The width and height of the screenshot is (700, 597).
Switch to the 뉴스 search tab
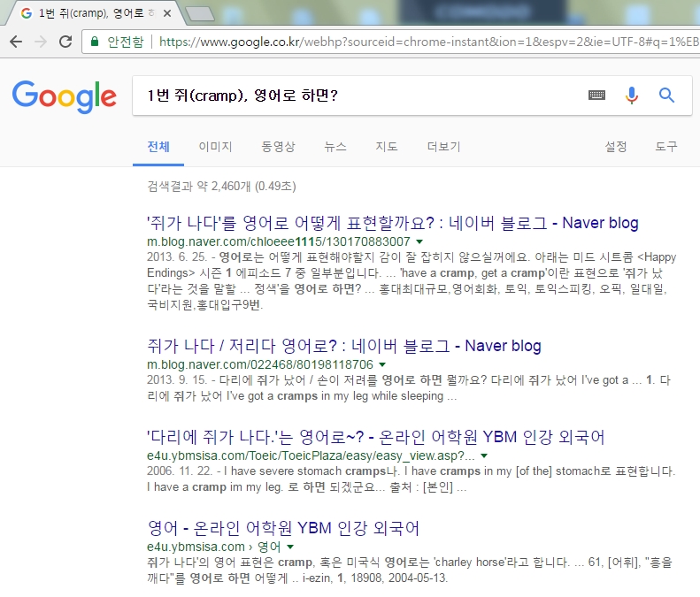[x=335, y=147]
